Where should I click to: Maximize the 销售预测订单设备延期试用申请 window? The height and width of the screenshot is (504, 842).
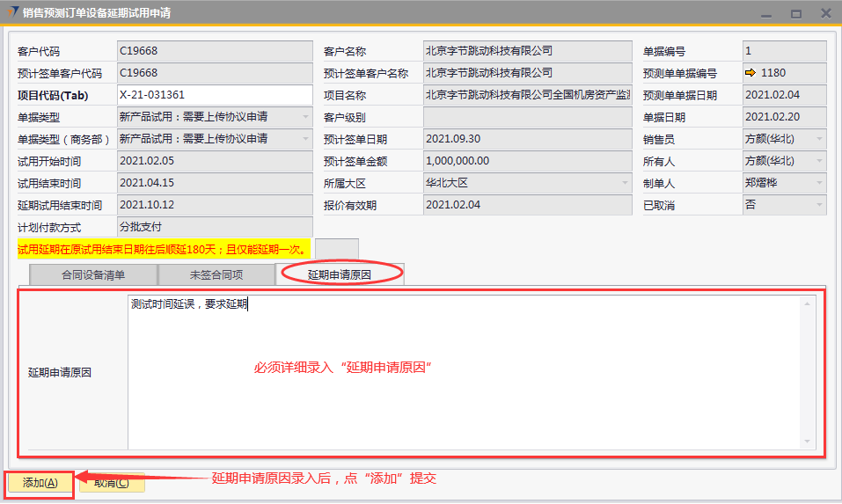(795, 13)
